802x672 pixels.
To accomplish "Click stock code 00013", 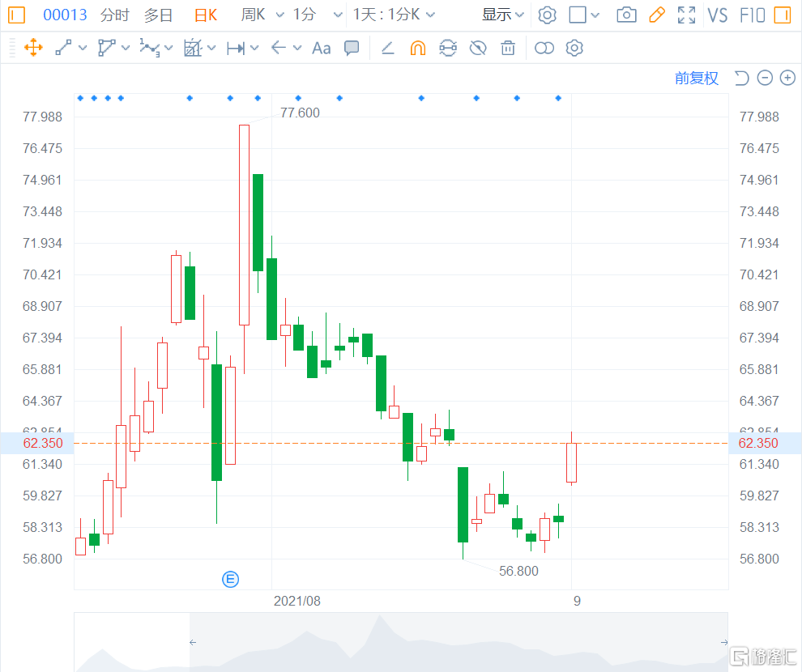I will [65, 15].
